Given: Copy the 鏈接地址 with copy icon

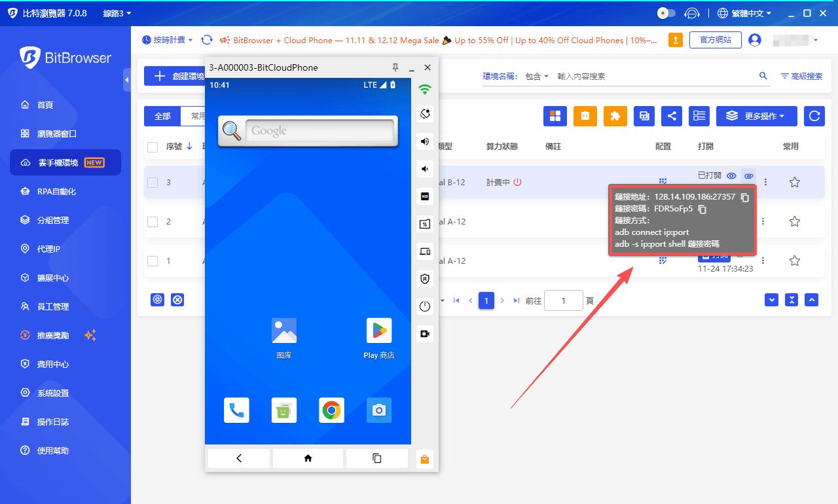Looking at the screenshot, I should pos(744,197).
